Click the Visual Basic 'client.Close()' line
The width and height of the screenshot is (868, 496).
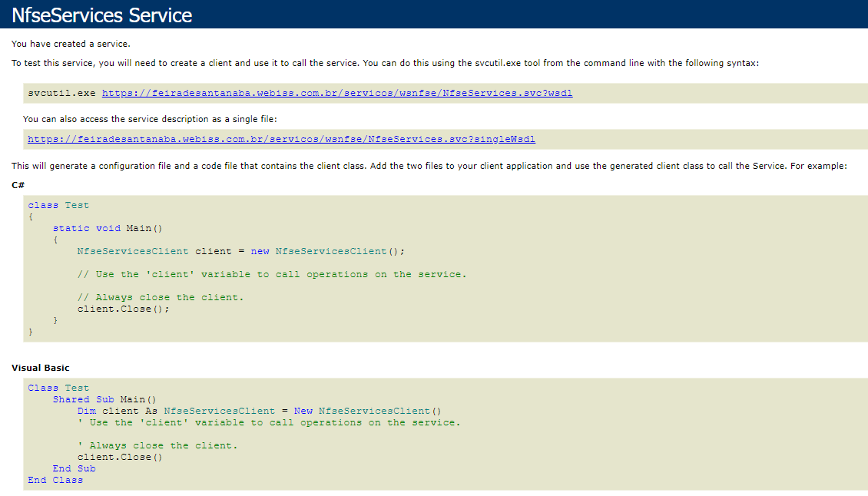pos(120,457)
